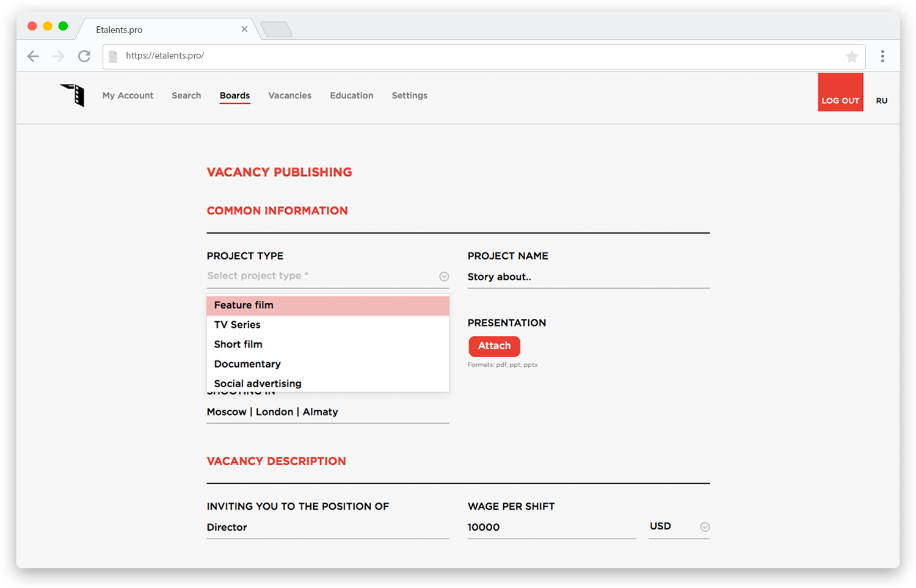
Task: Go to the Vacancies nav item
Action: coord(289,95)
